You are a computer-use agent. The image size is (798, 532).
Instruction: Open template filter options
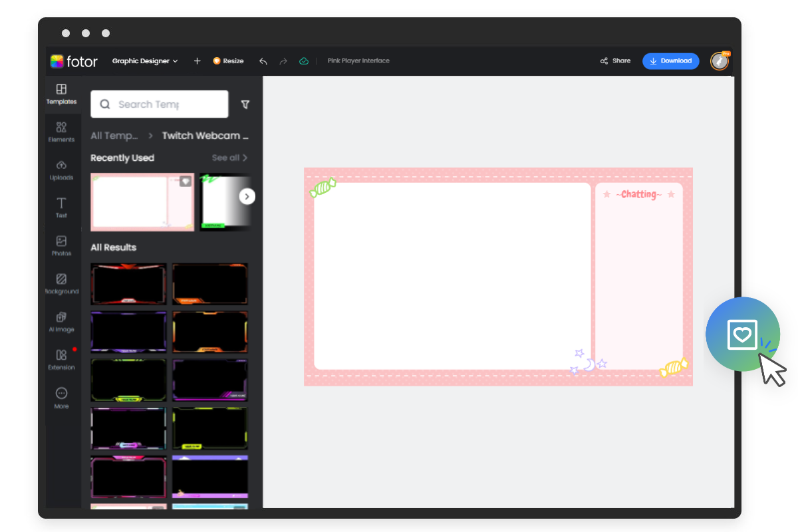pos(245,104)
